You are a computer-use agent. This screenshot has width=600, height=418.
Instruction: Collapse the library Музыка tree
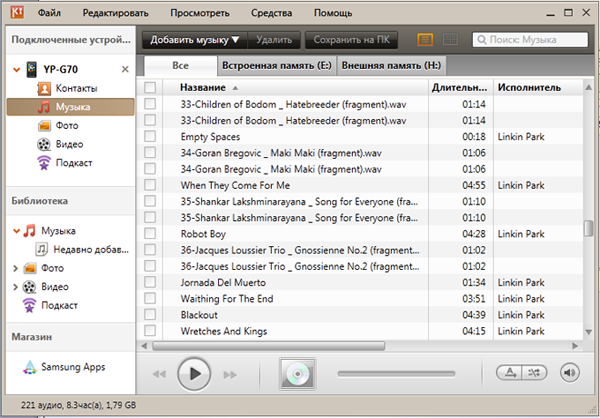(16, 231)
